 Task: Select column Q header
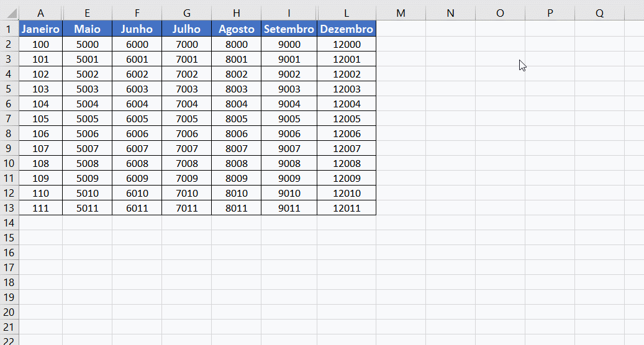pos(599,13)
